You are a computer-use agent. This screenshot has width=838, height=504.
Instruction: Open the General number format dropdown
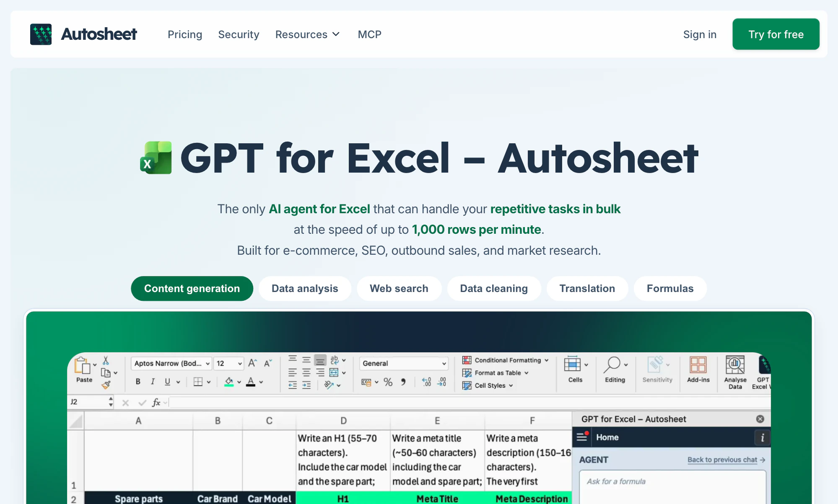(404, 363)
